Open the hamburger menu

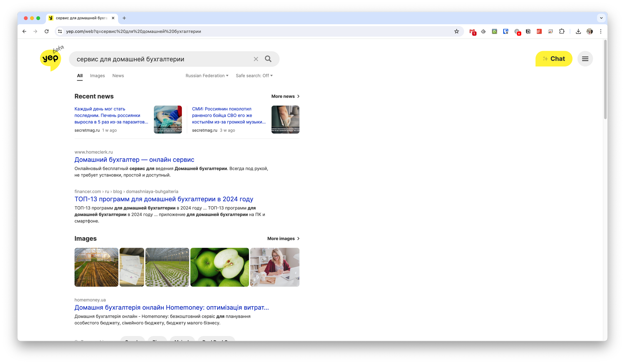click(x=585, y=59)
